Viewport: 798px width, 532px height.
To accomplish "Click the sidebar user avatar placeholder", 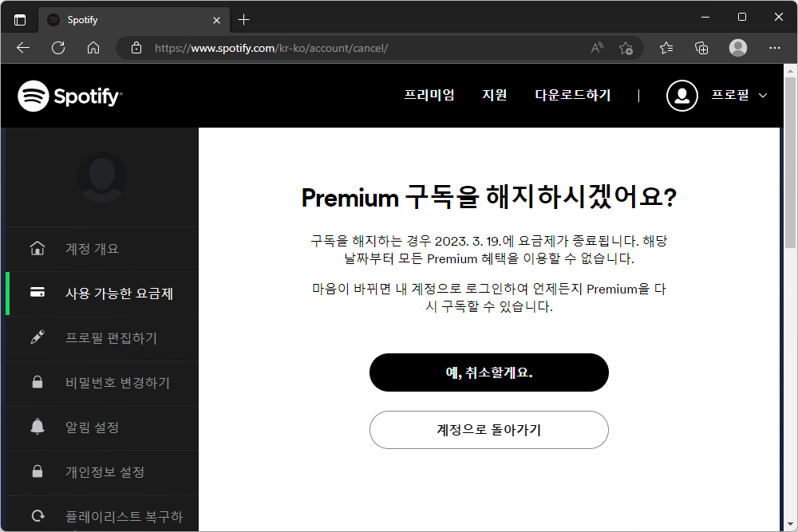I will 102,177.
